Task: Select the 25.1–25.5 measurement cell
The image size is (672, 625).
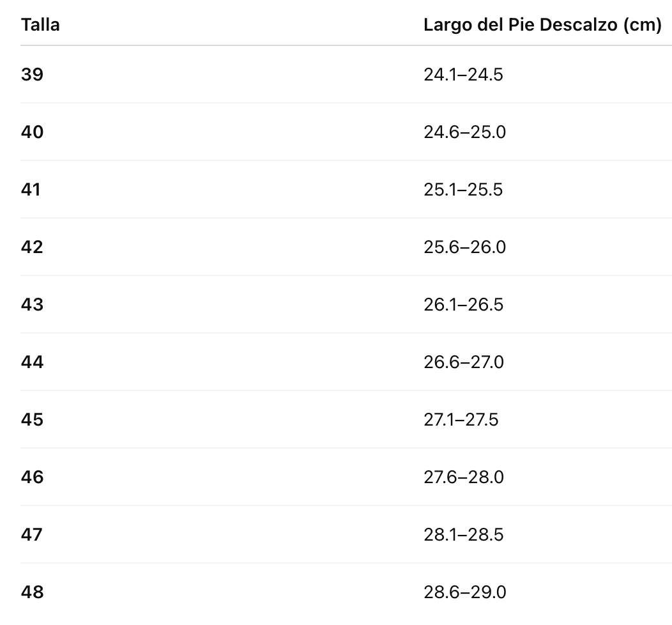Action: [463, 190]
